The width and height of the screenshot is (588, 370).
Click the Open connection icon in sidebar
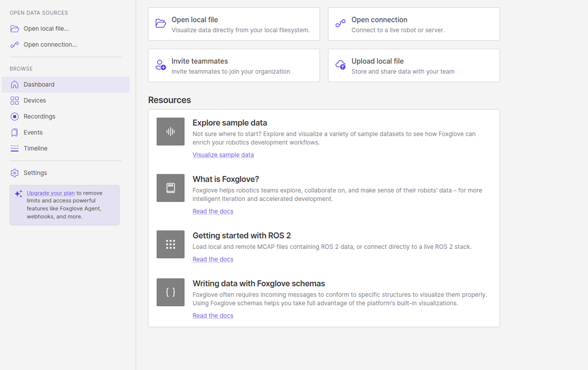point(15,45)
